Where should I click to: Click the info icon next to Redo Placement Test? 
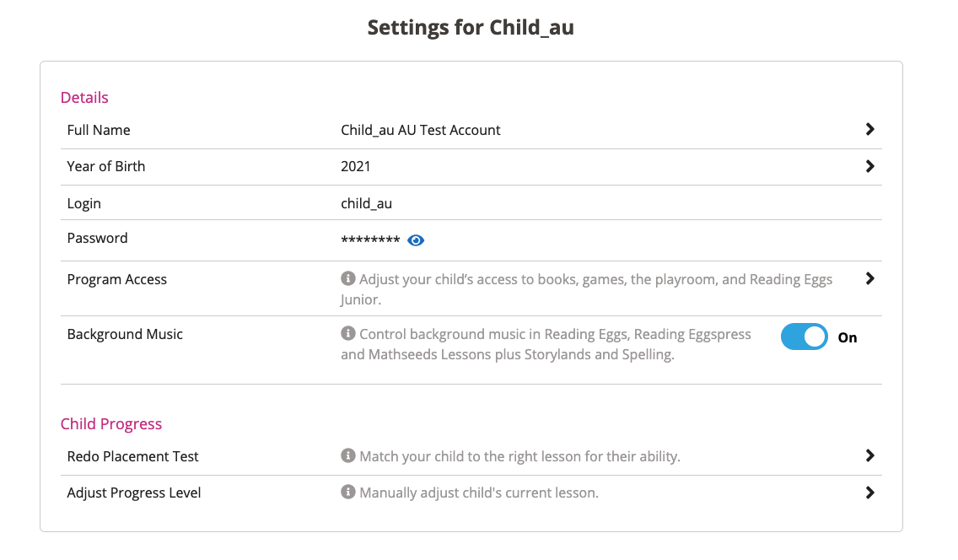(347, 456)
